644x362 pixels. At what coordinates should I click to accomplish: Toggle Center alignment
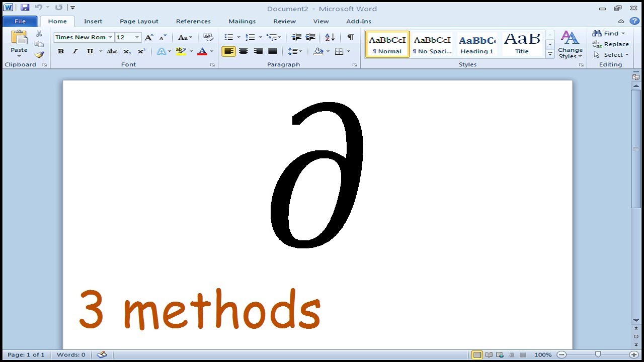[243, 51]
